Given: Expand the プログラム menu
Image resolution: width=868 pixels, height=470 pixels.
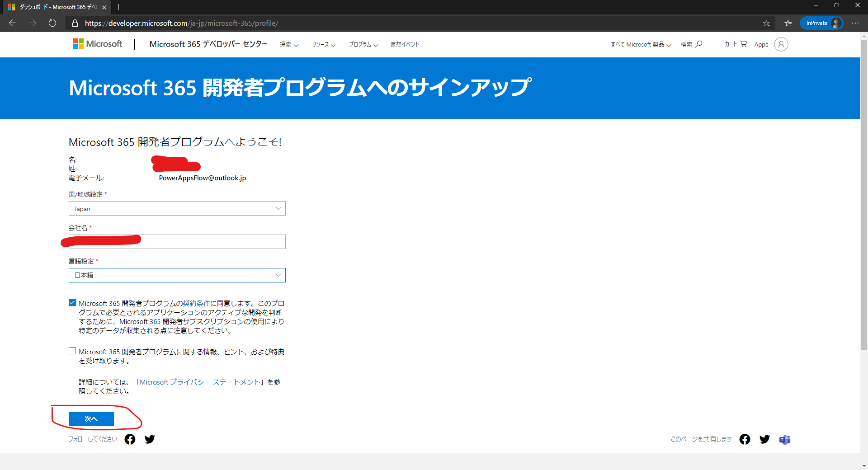Looking at the screenshot, I should [x=363, y=44].
